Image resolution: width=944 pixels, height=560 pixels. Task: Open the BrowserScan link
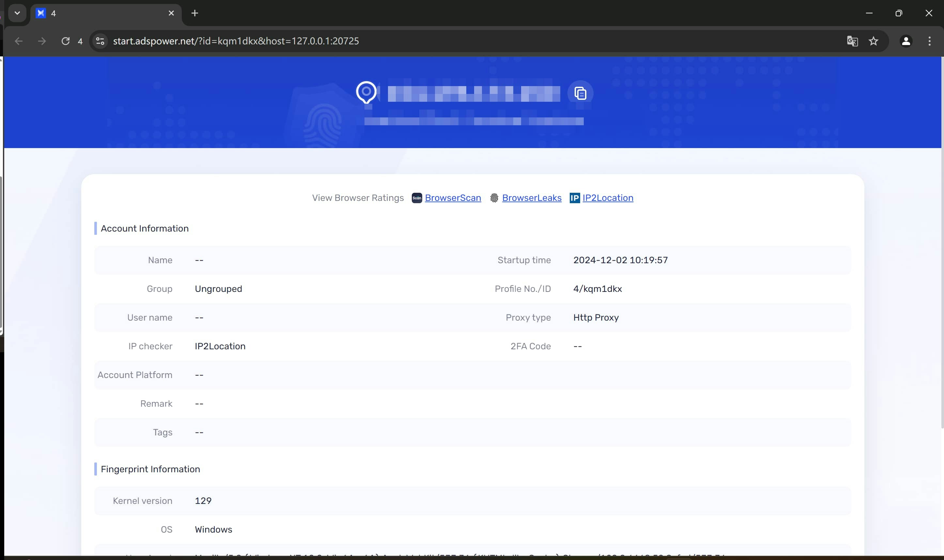point(453,198)
